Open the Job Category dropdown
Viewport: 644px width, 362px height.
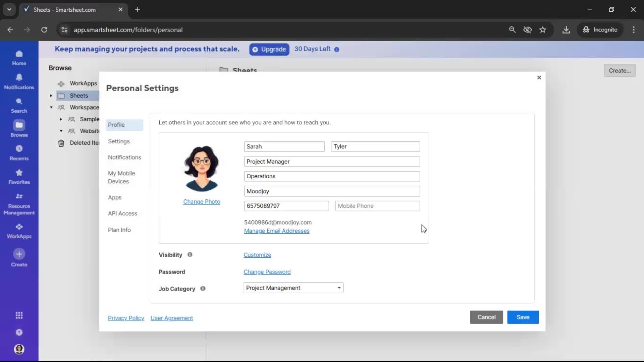[x=293, y=288]
